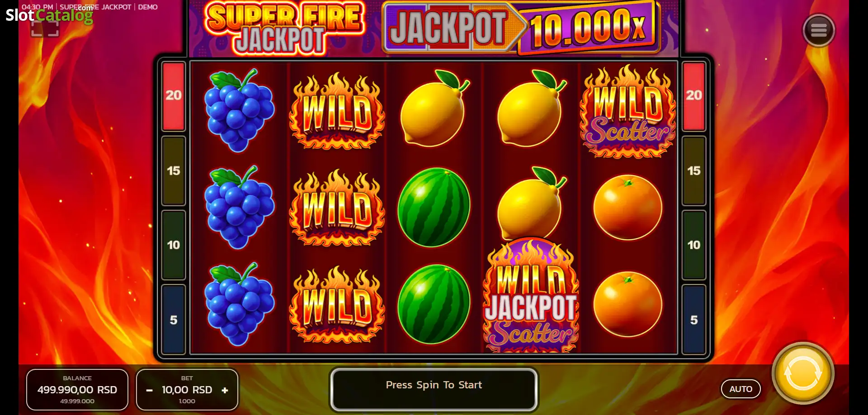Increase bet with the plus sign
This screenshot has height=415, width=868.
225,390
